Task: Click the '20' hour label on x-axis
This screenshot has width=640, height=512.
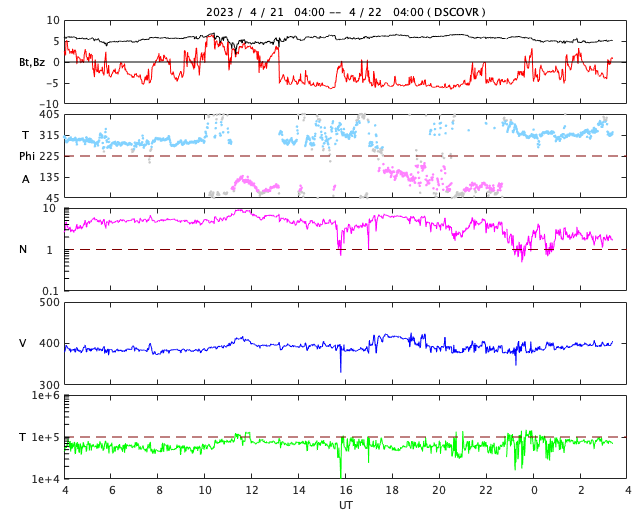Action: pyautogui.click(x=439, y=490)
